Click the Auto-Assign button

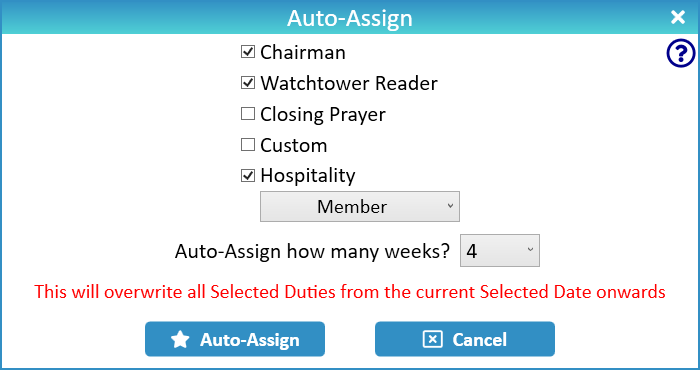235,339
